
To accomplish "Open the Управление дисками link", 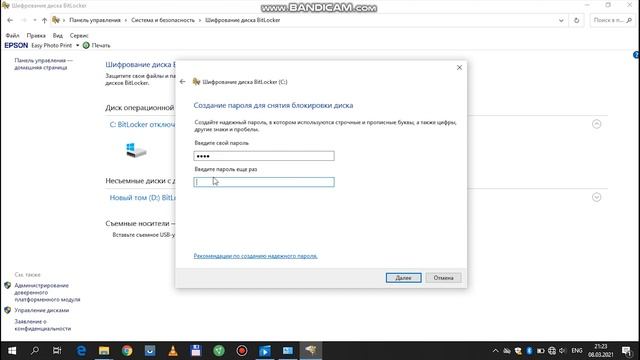I will [42, 310].
